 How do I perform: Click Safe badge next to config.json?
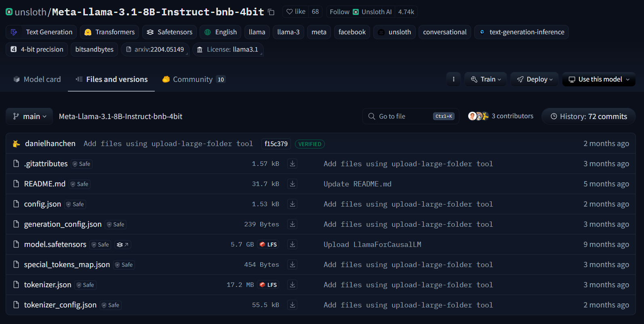[x=75, y=204]
